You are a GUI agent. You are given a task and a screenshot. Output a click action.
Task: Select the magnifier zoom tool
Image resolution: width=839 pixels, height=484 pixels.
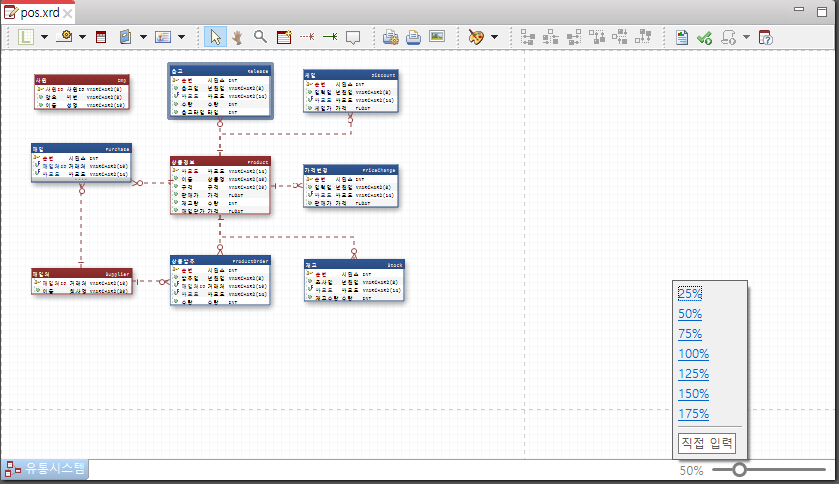click(261, 37)
